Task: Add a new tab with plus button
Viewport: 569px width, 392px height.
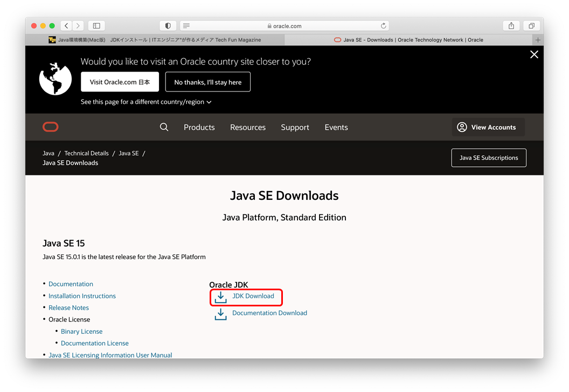Action: (x=538, y=40)
